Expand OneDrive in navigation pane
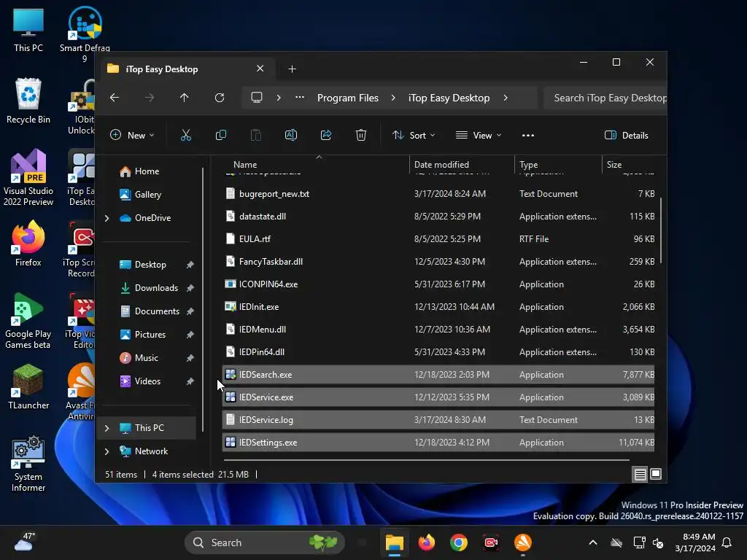The image size is (747, 560). tap(107, 218)
